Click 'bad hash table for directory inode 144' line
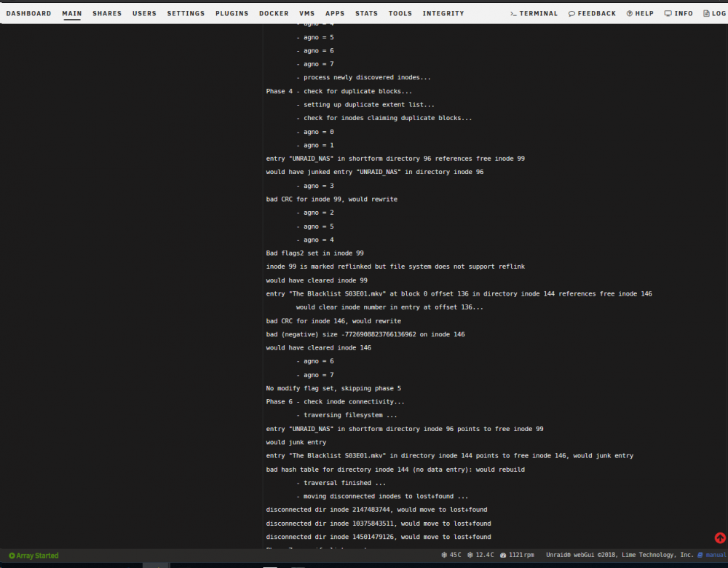The image size is (728, 568). [x=395, y=470]
